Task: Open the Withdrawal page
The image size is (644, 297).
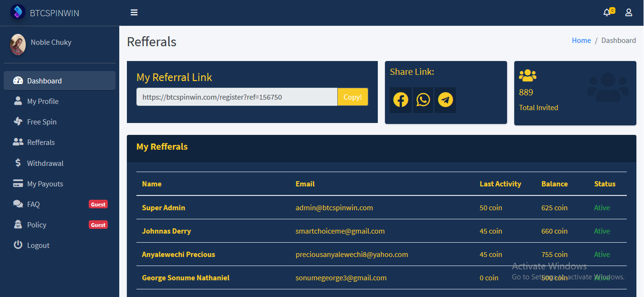Action: click(x=60, y=163)
